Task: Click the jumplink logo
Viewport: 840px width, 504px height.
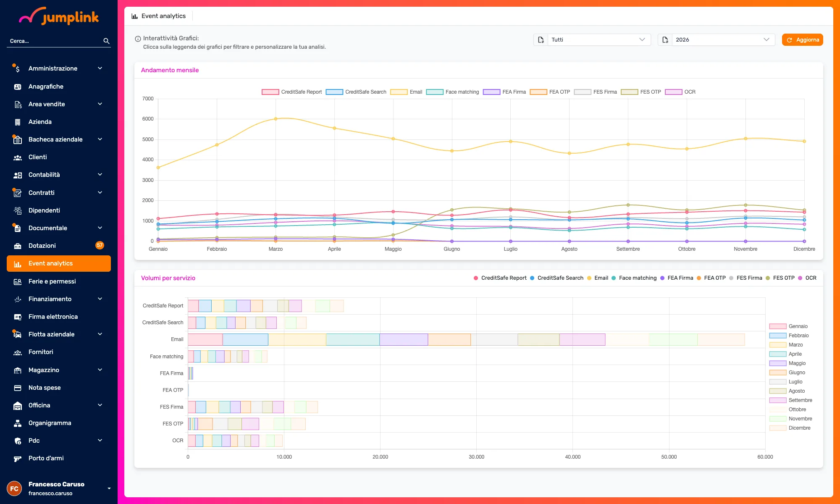Action: (x=59, y=17)
